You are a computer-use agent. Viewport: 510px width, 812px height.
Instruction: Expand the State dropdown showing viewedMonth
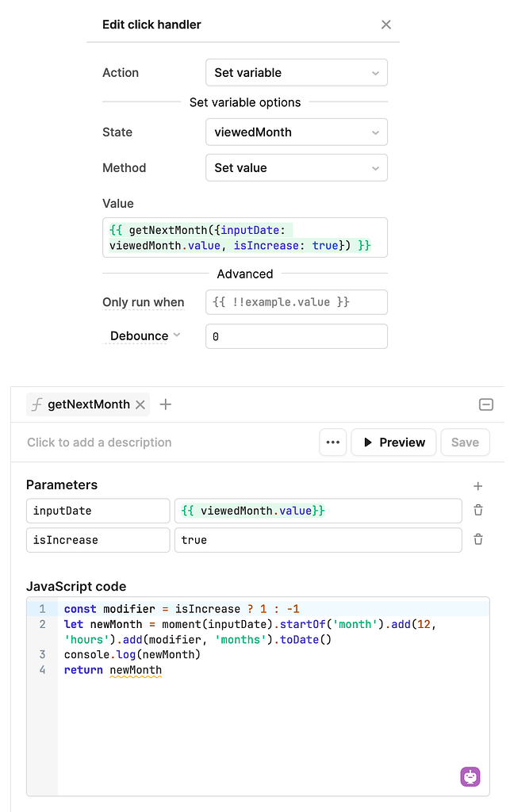pos(297,132)
